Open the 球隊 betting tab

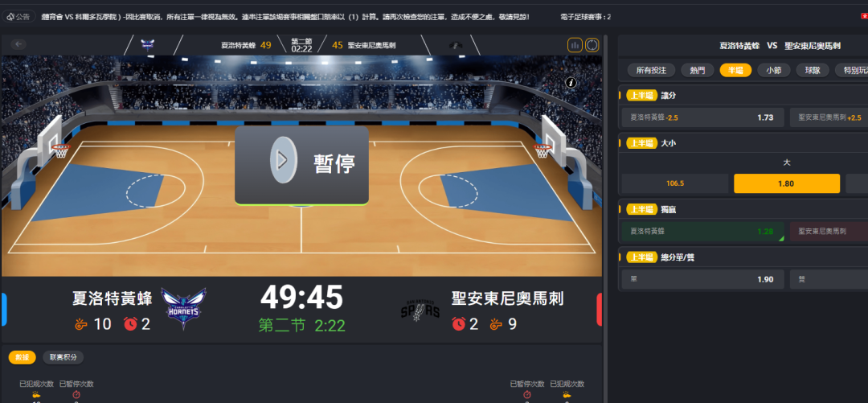click(x=812, y=71)
